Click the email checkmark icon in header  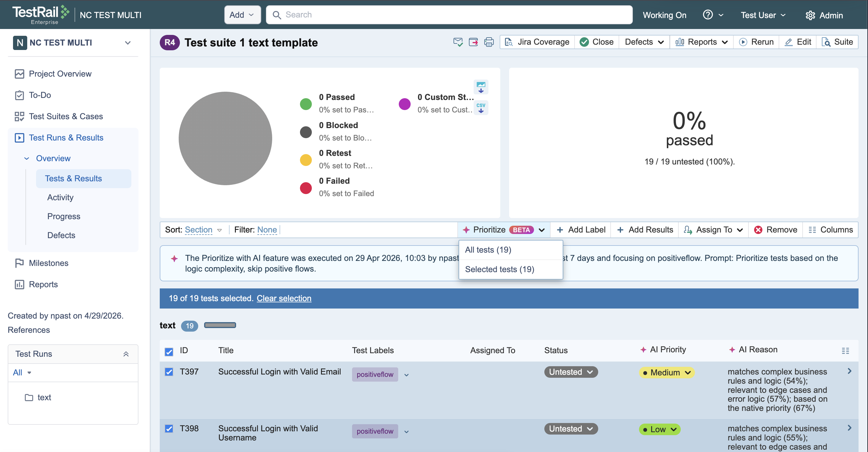click(458, 42)
